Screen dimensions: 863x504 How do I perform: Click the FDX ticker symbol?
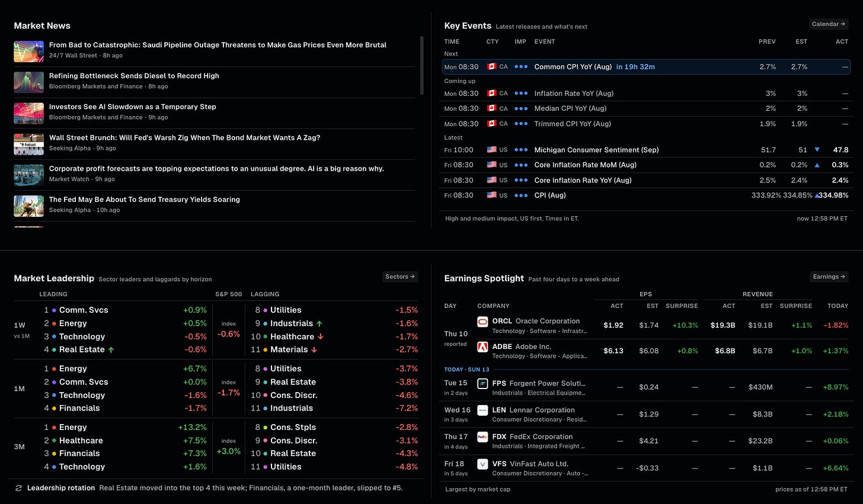point(500,436)
